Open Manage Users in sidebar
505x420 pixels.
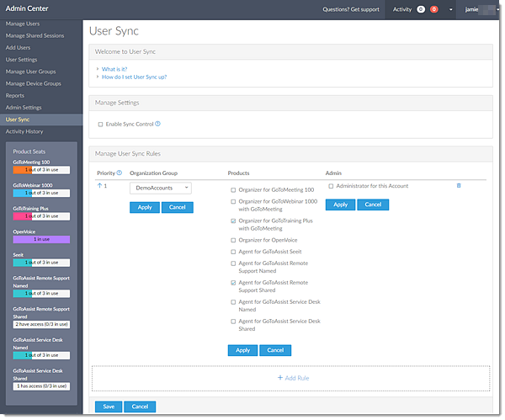23,24
